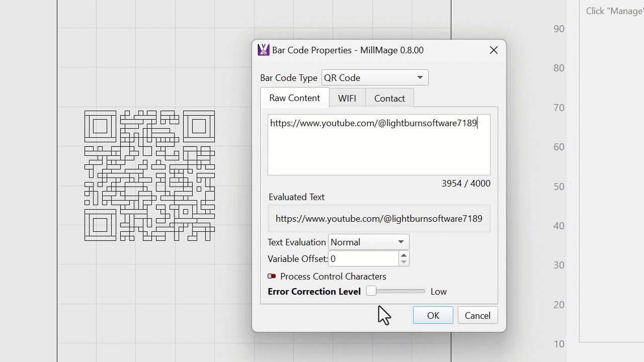Image resolution: width=644 pixels, height=362 pixels.
Task: Open the WIFI tab
Action: 347,99
